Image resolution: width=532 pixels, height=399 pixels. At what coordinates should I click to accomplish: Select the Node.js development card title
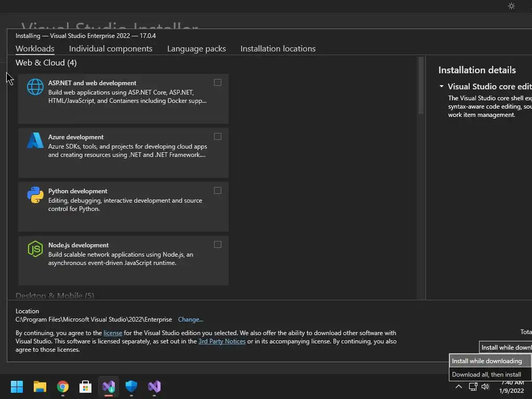point(78,245)
